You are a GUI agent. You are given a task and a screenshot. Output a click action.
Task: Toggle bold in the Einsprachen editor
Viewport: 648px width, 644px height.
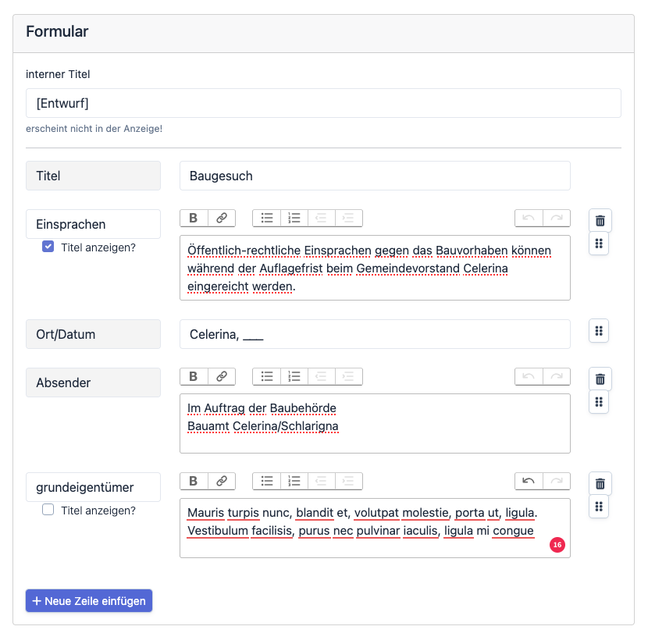pos(194,219)
